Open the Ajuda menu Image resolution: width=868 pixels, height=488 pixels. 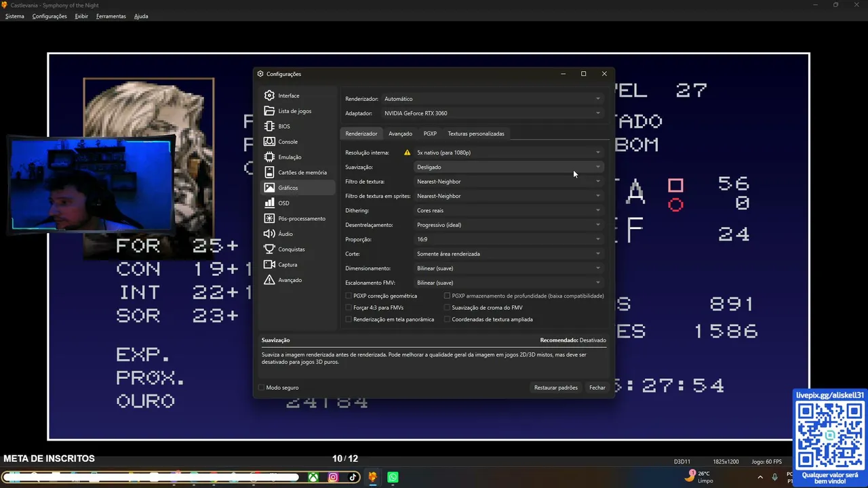tap(141, 16)
